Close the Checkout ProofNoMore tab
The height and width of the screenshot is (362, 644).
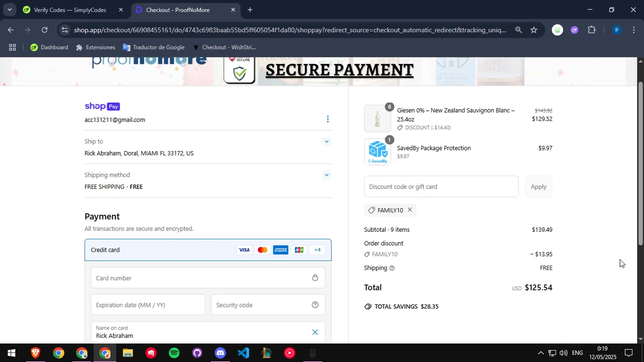click(233, 10)
